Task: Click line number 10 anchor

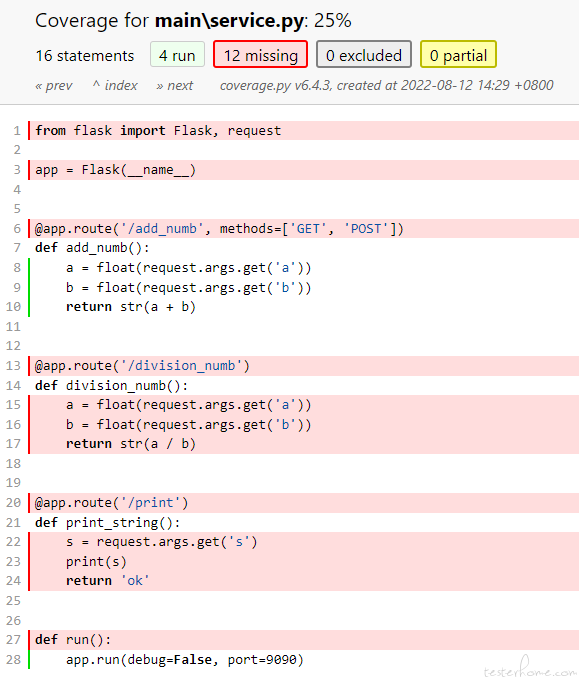Action: [x=13, y=306]
